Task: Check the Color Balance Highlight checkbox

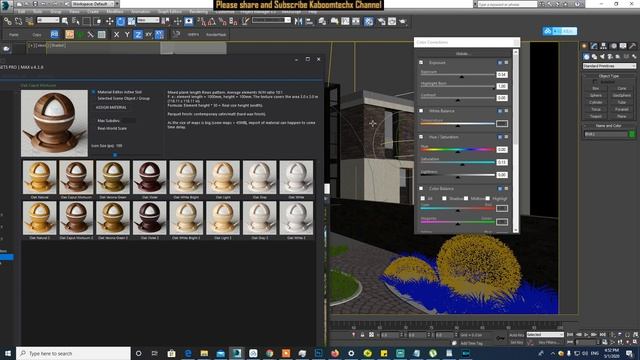Action: point(488,198)
